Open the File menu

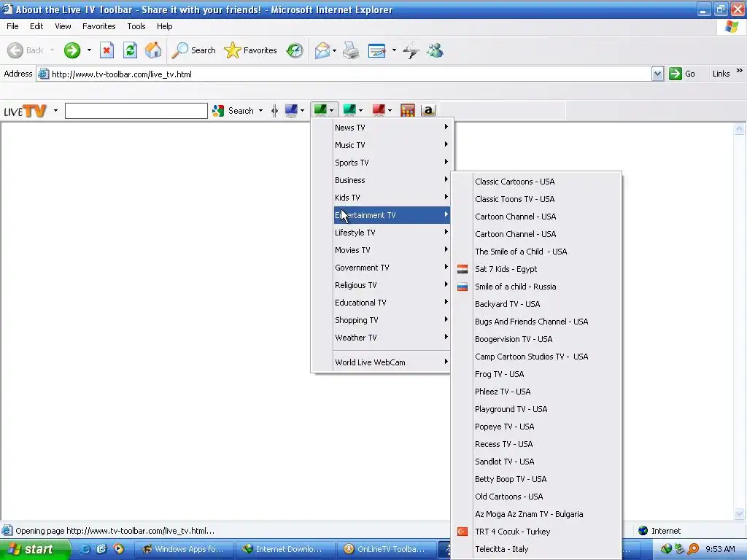click(12, 26)
